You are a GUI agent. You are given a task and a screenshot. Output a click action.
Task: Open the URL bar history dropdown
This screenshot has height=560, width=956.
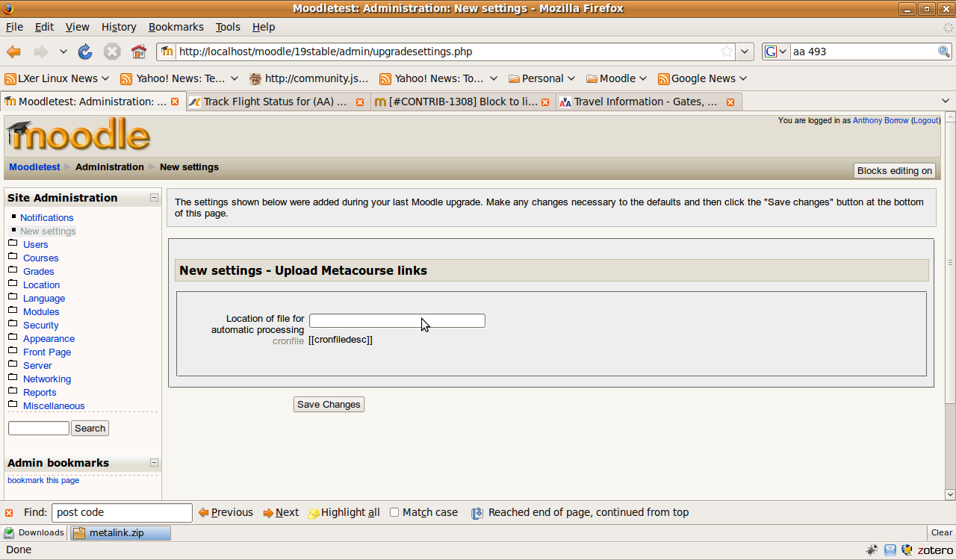point(745,52)
